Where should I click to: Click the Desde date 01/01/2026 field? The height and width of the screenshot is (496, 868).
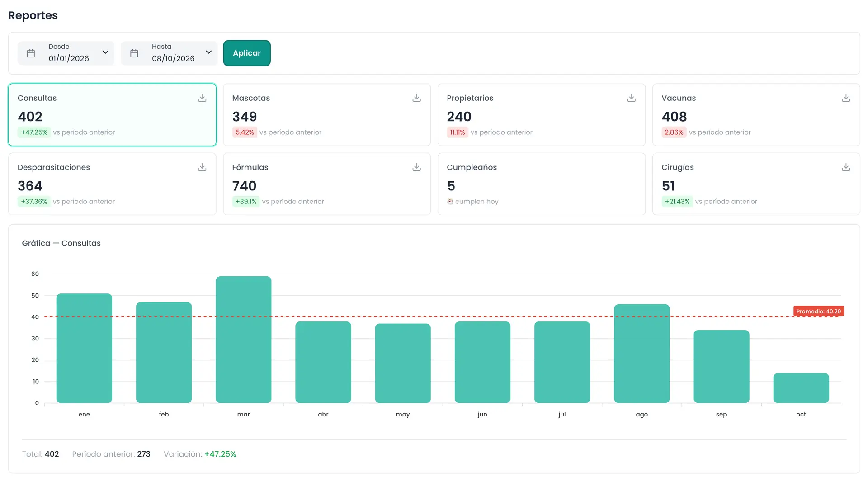pos(66,53)
